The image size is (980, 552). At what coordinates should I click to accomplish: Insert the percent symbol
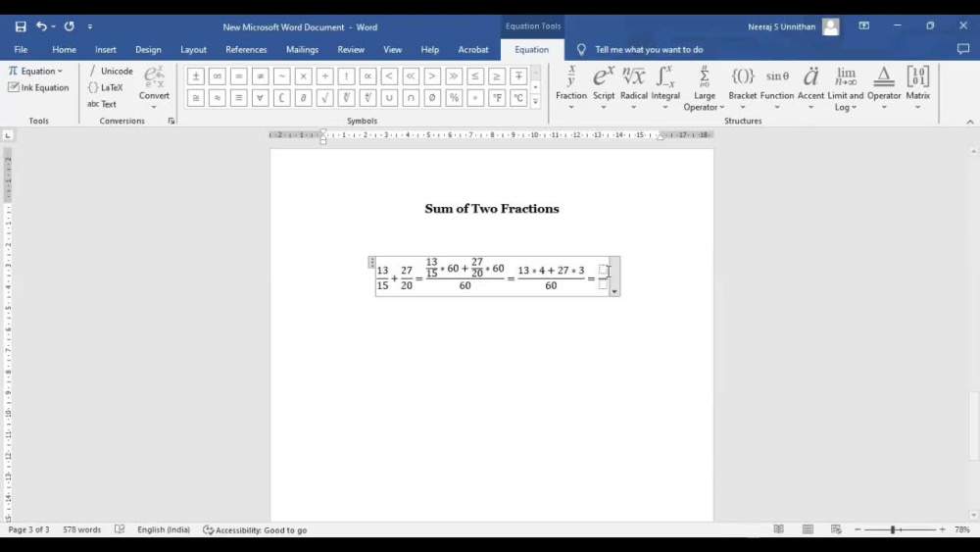tap(454, 98)
